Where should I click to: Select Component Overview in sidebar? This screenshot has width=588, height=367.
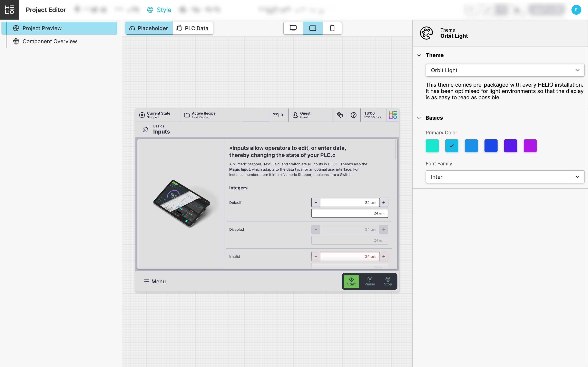click(50, 41)
